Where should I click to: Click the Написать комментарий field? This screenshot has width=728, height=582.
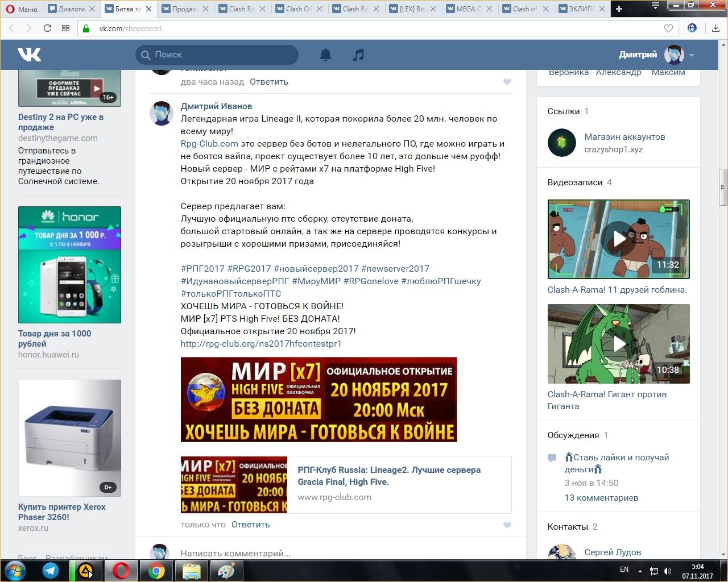coord(236,553)
